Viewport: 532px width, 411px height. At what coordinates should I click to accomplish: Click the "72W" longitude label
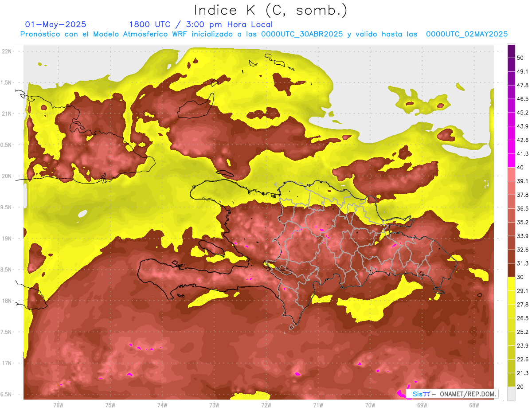click(x=266, y=405)
